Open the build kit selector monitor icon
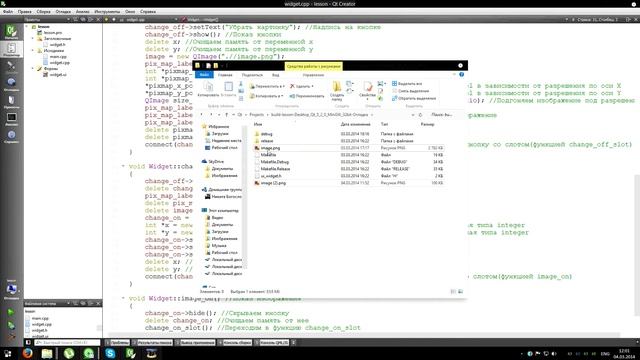640x360 pixels. click(x=11, y=290)
